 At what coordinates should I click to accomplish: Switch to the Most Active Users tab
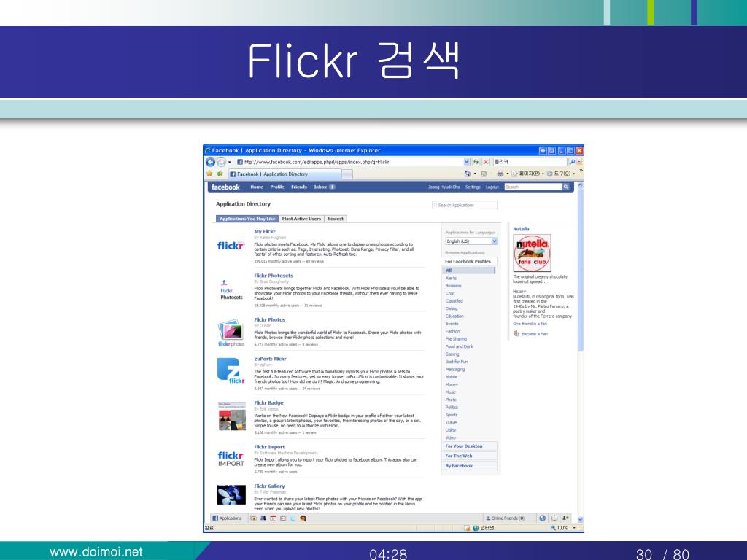301,219
